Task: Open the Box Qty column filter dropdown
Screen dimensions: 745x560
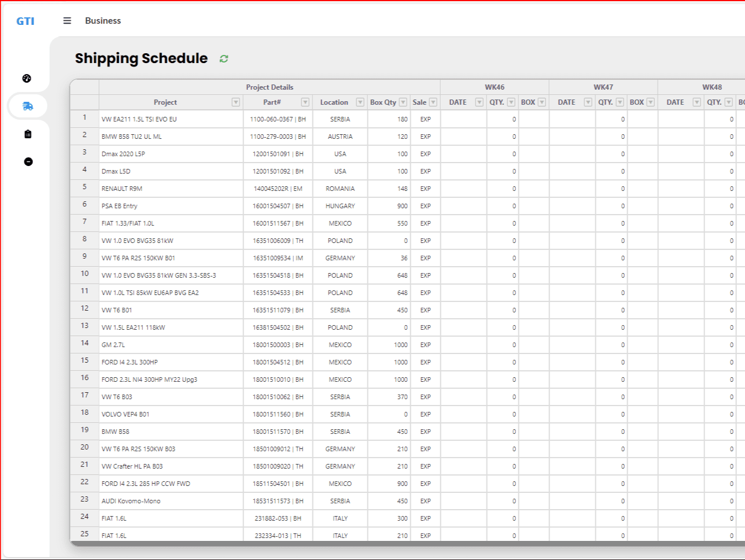Action: tap(403, 102)
